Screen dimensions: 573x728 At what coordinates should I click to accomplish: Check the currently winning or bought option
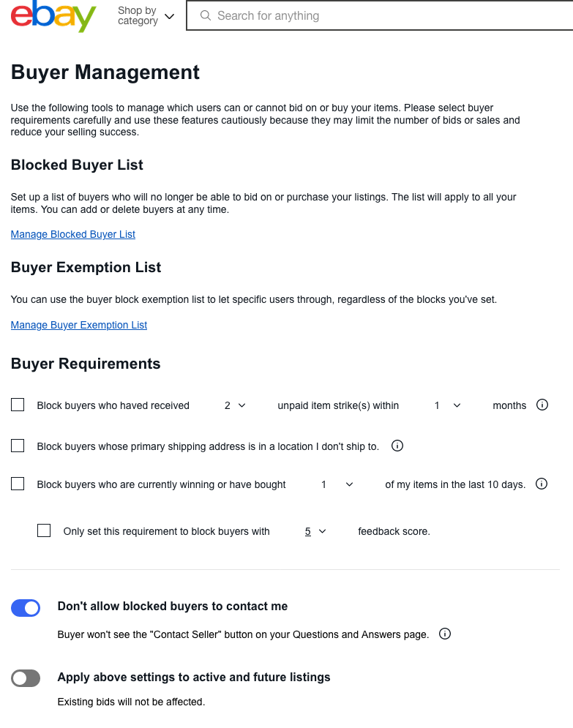coord(18,484)
